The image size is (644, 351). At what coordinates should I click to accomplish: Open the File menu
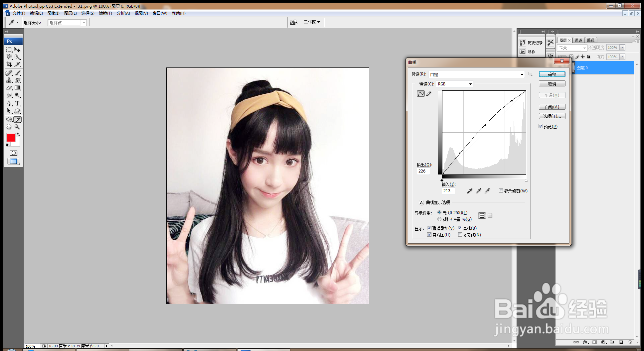(19, 13)
